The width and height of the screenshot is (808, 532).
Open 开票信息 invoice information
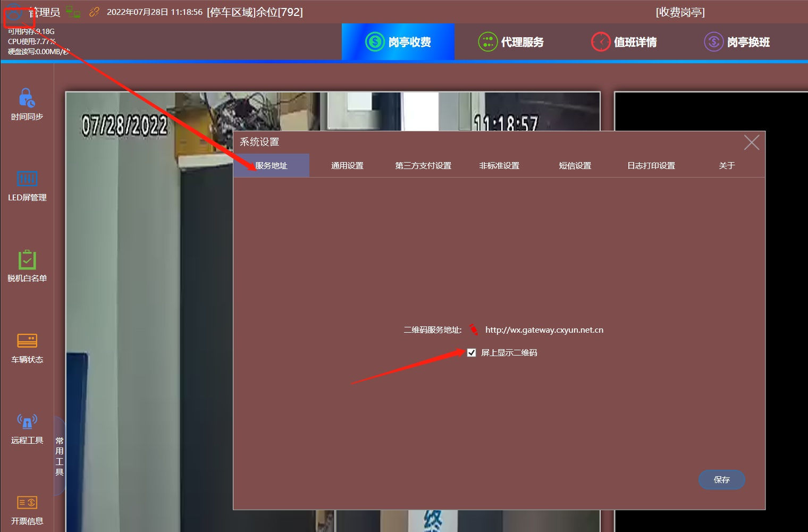tap(27, 510)
